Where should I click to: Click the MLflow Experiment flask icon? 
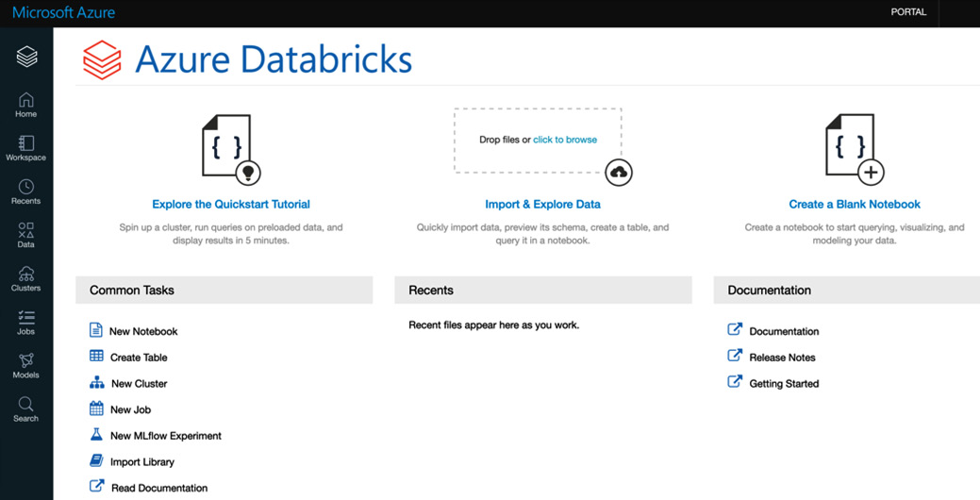click(96, 434)
